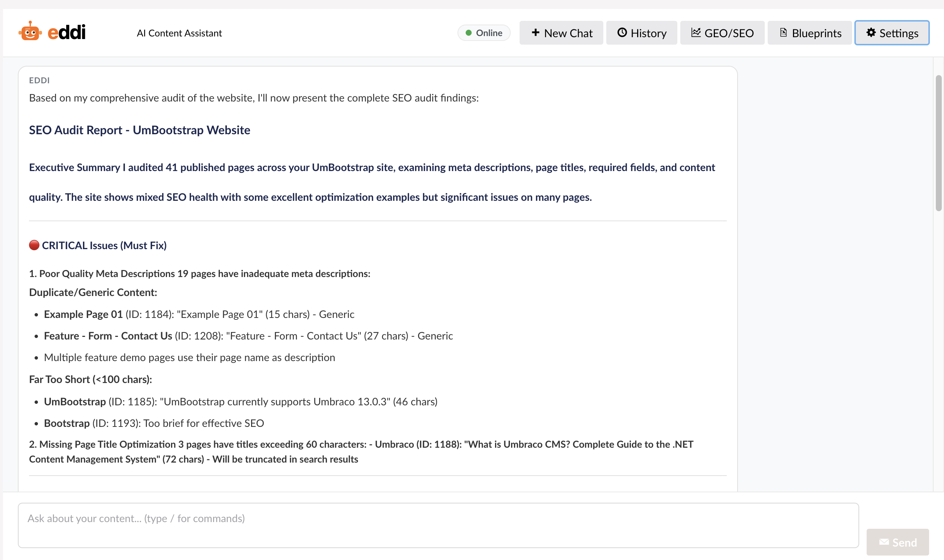
Task: Click the UmBootstrap (ID: 1185) list item
Action: pos(241,402)
